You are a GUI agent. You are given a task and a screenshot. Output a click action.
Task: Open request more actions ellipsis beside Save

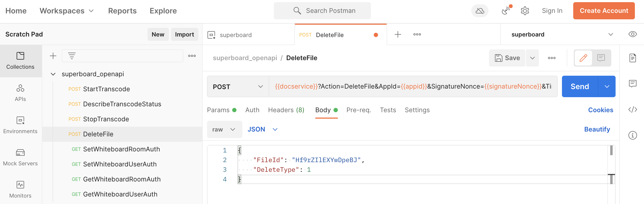pyautogui.click(x=552, y=58)
